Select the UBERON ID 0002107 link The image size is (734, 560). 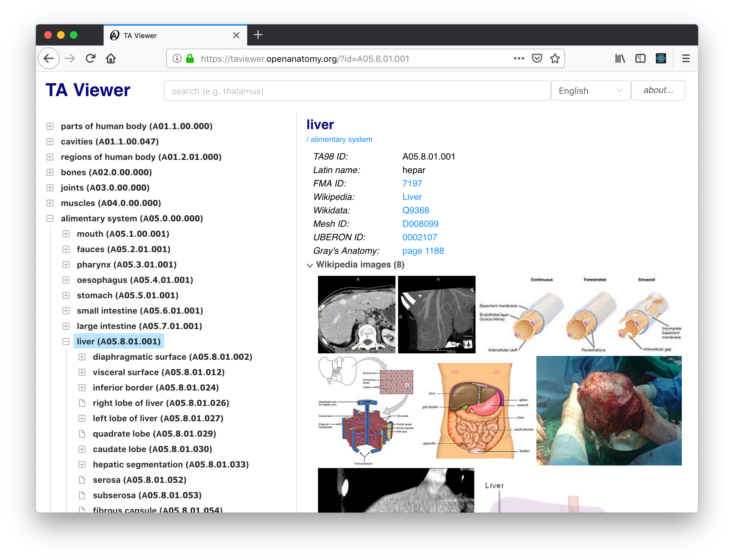[419, 237]
